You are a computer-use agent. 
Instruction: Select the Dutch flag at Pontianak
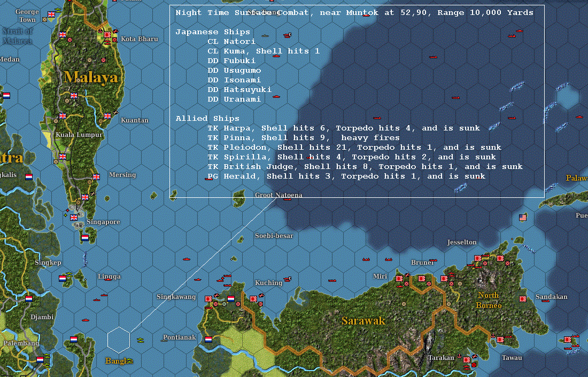tap(208, 340)
